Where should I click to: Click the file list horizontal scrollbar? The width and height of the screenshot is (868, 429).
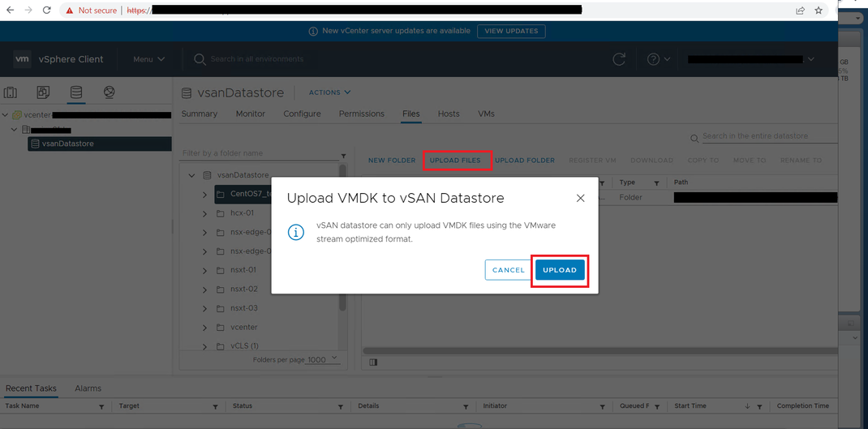point(599,351)
